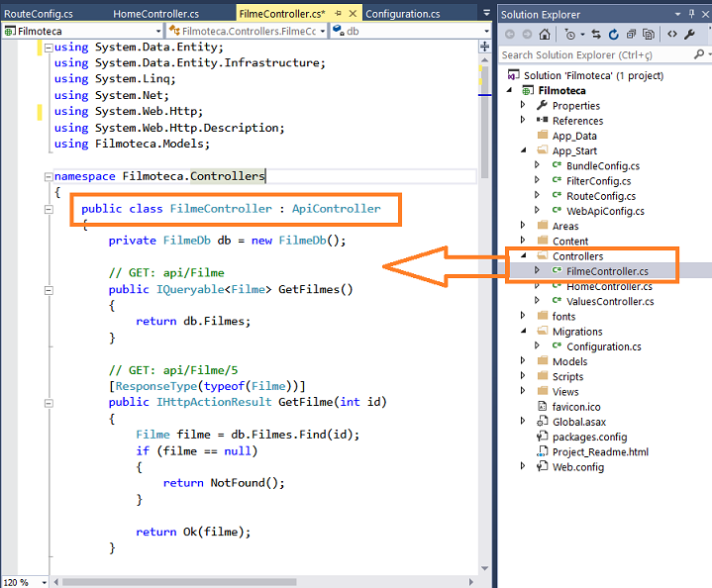Open Properties via the wrench toolbar icon
The height and width of the screenshot is (588, 712).
coord(690,35)
